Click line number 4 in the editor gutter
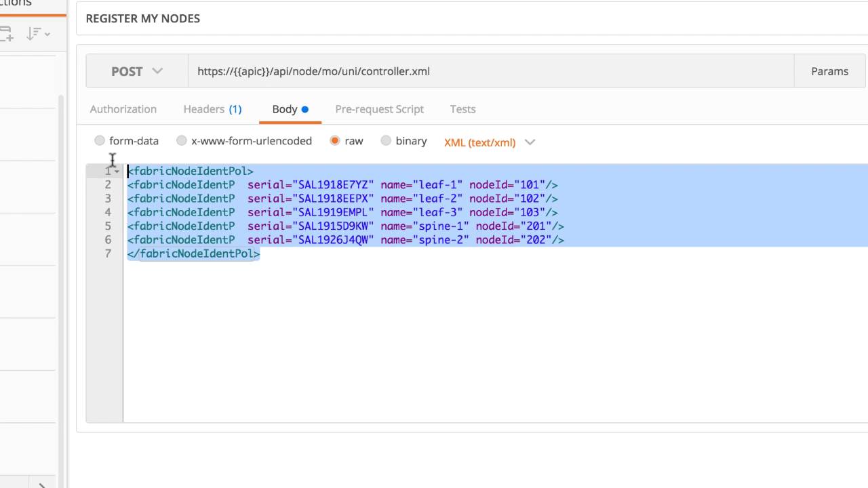Screen dimensions: 868x488 click(x=108, y=212)
